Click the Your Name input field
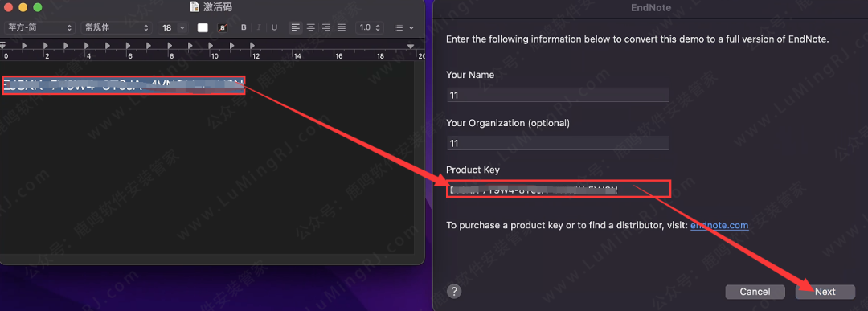Image resolution: width=868 pixels, height=311 pixels. pos(558,95)
